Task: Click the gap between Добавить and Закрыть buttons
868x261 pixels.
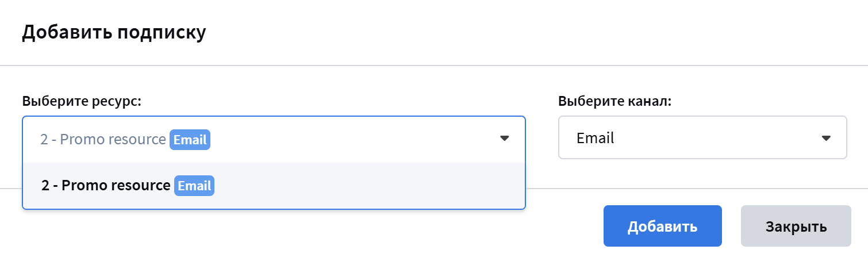Action: click(x=731, y=226)
